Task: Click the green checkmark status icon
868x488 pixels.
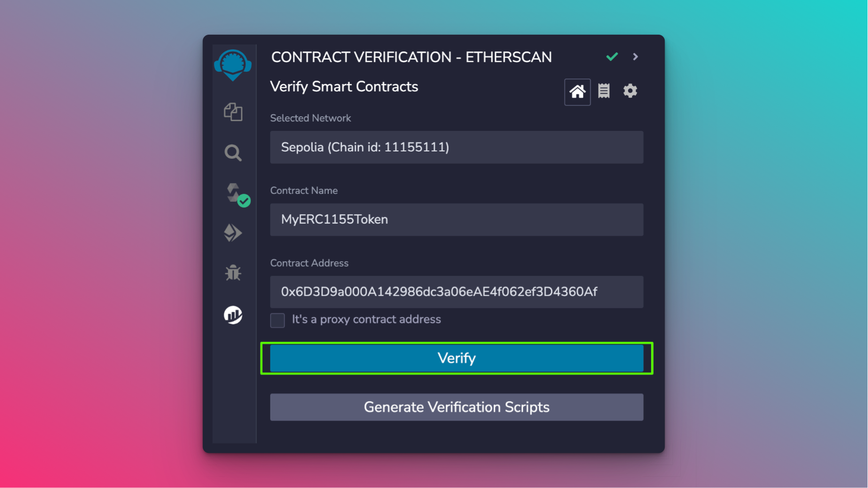Action: pyautogui.click(x=612, y=57)
